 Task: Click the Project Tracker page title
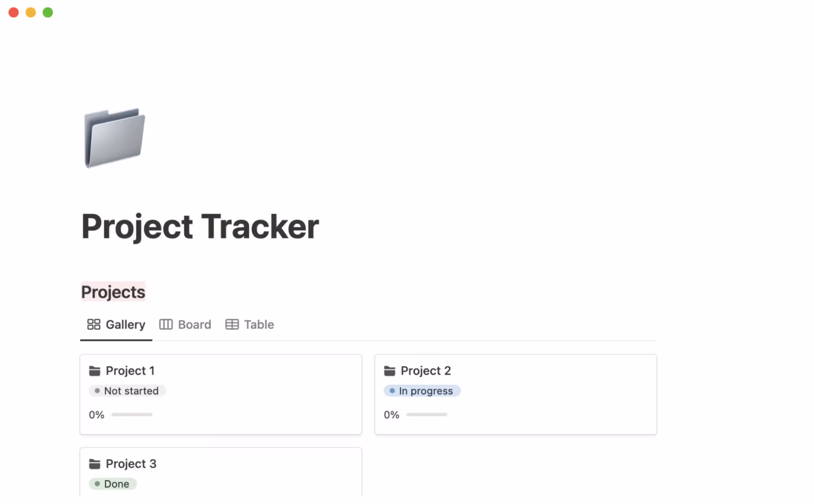click(x=200, y=226)
